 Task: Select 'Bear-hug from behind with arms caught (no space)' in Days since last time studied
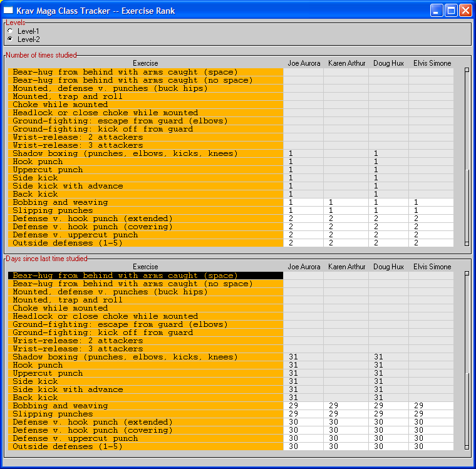pos(145,284)
